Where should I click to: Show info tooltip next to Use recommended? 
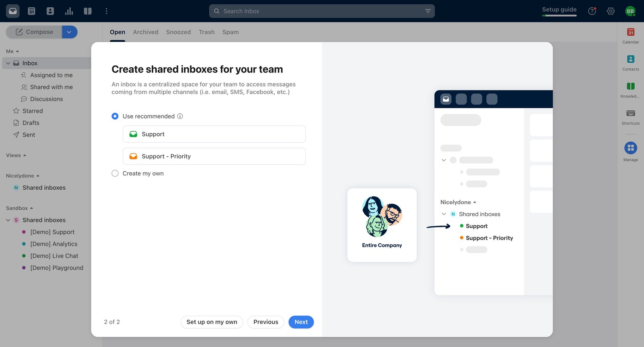pyautogui.click(x=180, y=116)
